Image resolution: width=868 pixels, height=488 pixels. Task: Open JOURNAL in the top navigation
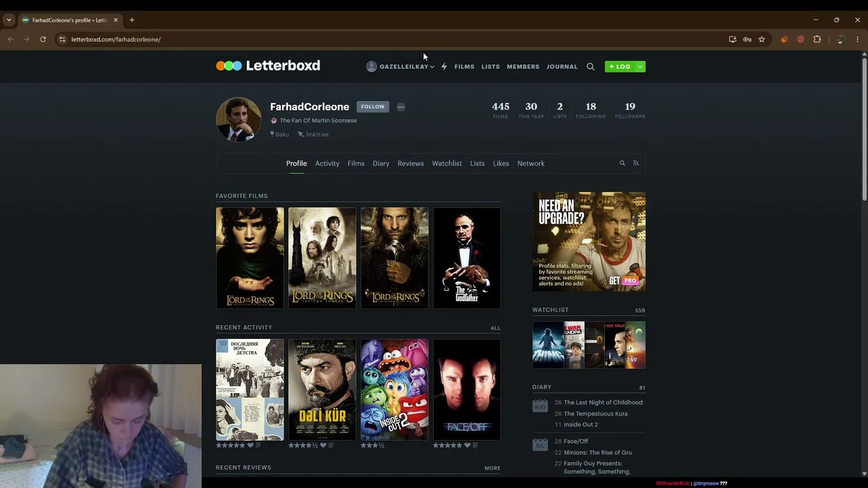562,66
